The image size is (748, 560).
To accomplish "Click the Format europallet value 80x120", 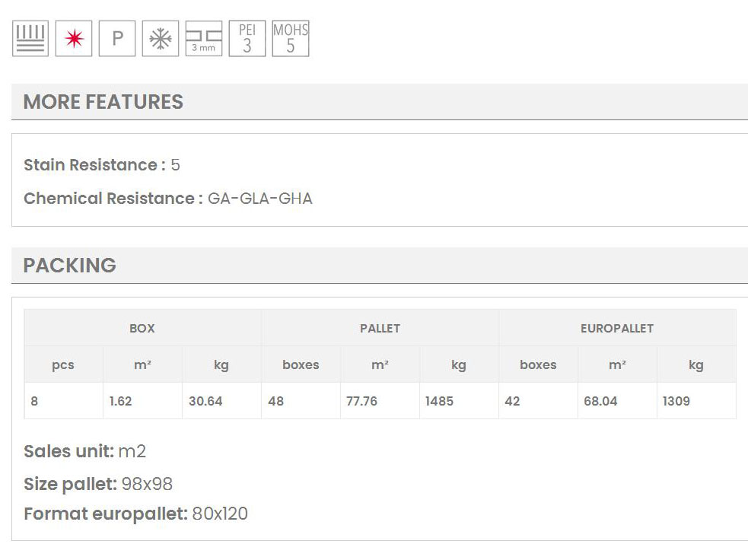I will (220, 514).
